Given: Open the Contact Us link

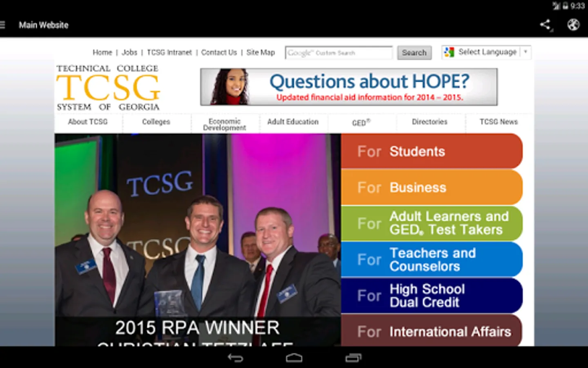Looking at the screenshot, I should [219, 52].
